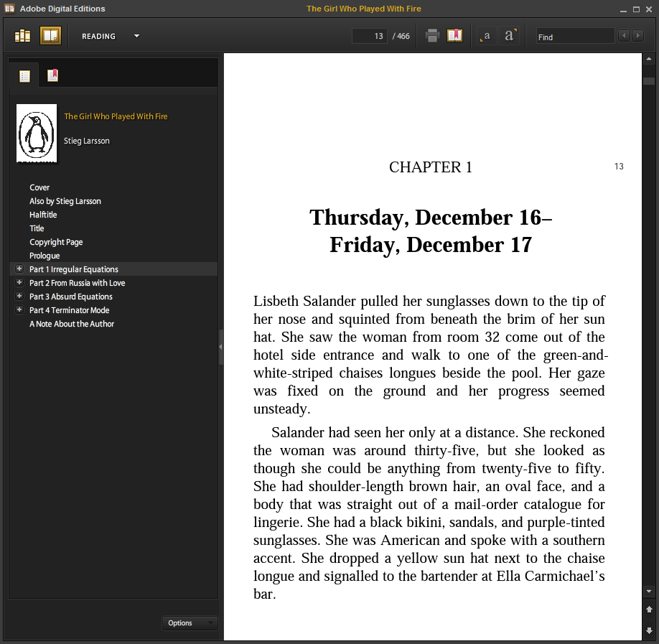Open the Options dropdown button

[190, 623]
